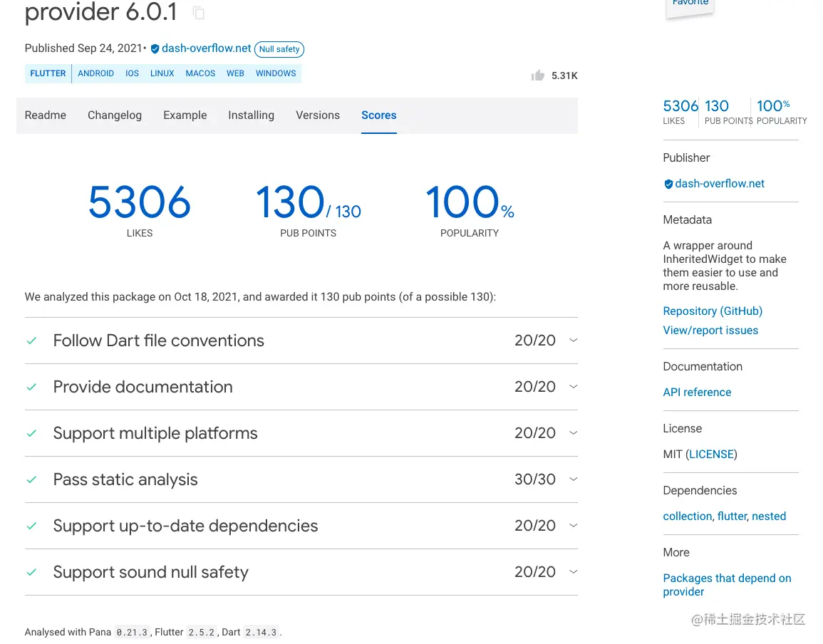Click the green check beside Provide documentation
Screen dimensions: 823x644
(x=31, y=387)
